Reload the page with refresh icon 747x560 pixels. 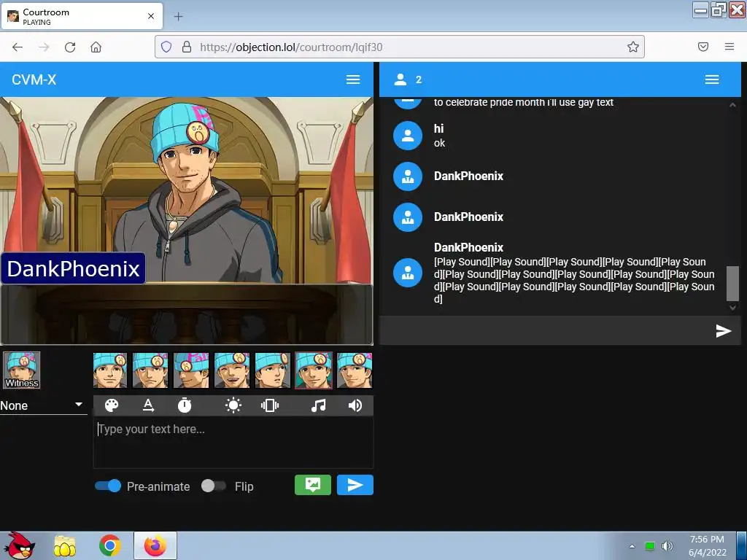(x=70, y=47)
